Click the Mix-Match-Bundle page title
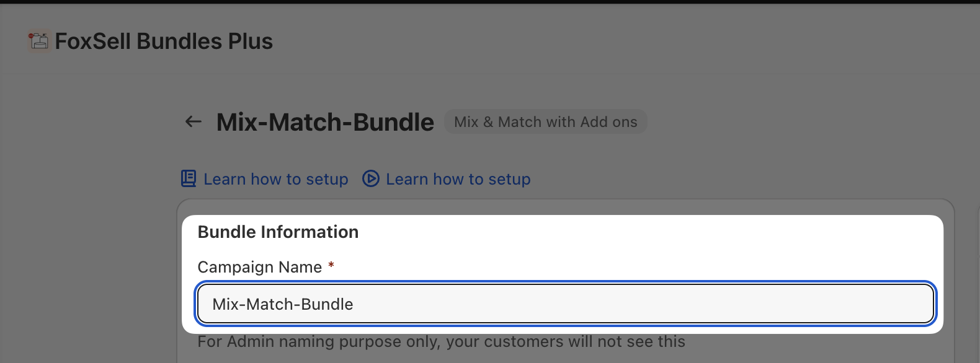 324,121
